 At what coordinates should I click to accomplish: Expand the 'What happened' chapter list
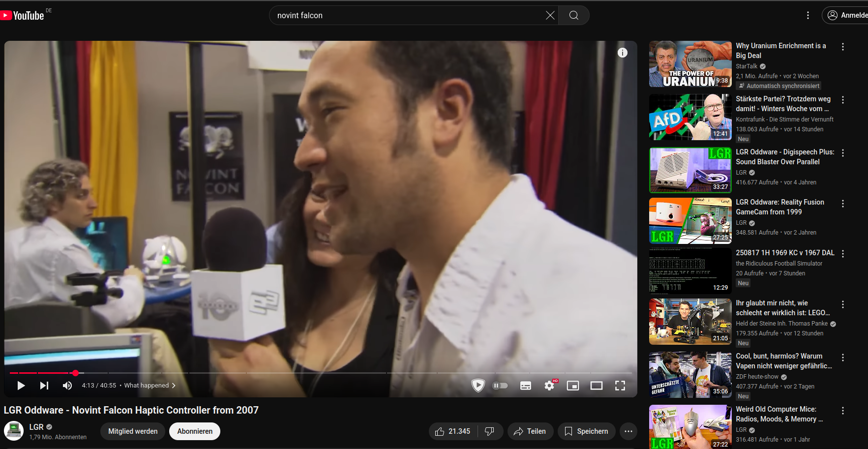point(150,386)
